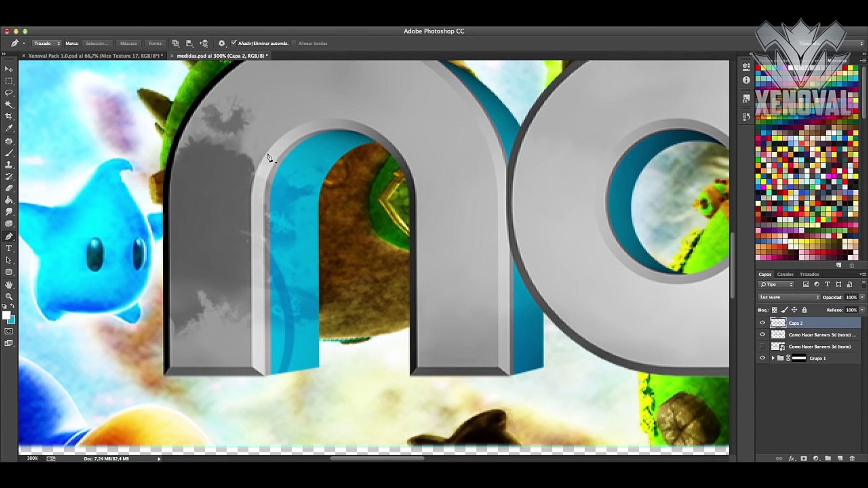Select the Eyedropper tool
Screen dimensions: 868x488
click(x=9, y=128)
